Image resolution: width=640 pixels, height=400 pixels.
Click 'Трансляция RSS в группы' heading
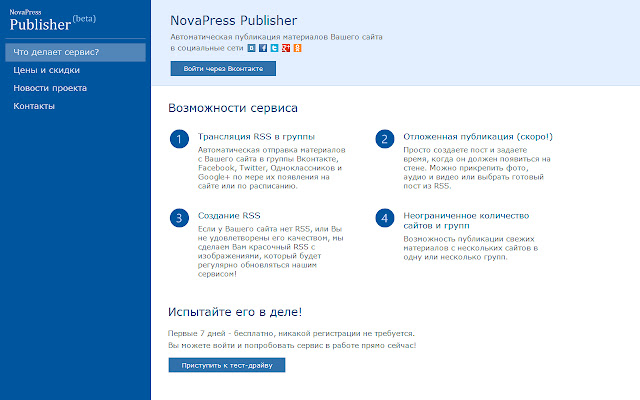(x=256, y=137)
